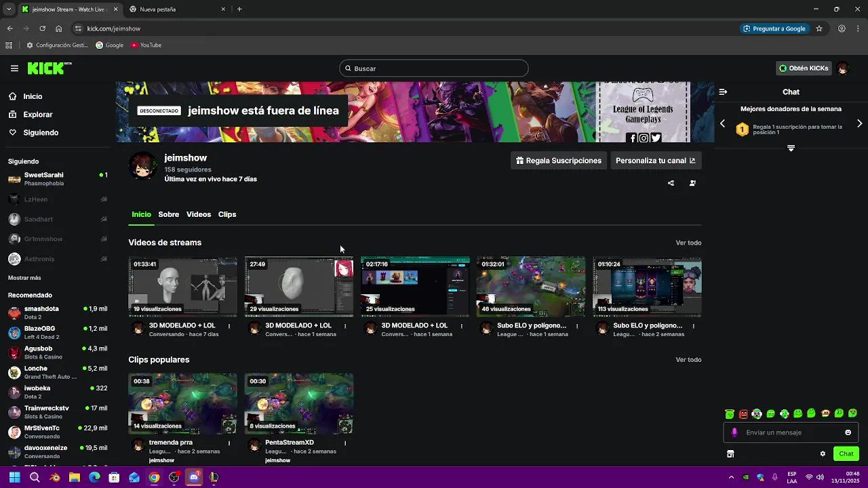Viewport: 868px width, 488px height.
Task: Open the Facebook icon on channel banner
Action: (x=633, y=138)
